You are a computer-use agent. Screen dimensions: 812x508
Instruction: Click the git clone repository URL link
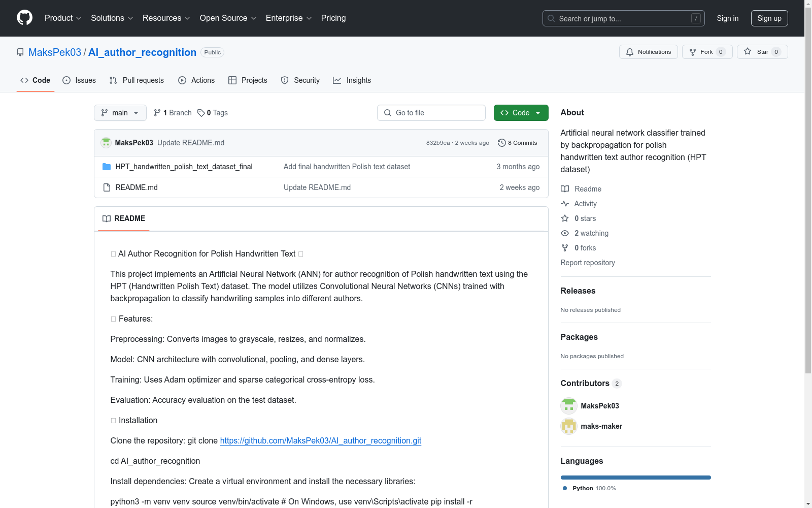pyautogui.click(x=321, y=441)
